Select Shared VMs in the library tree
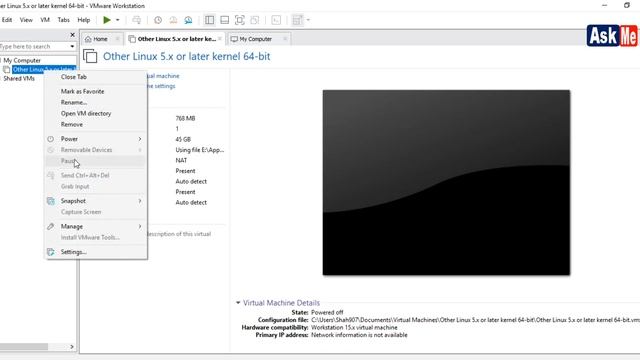 click(19, 78)
